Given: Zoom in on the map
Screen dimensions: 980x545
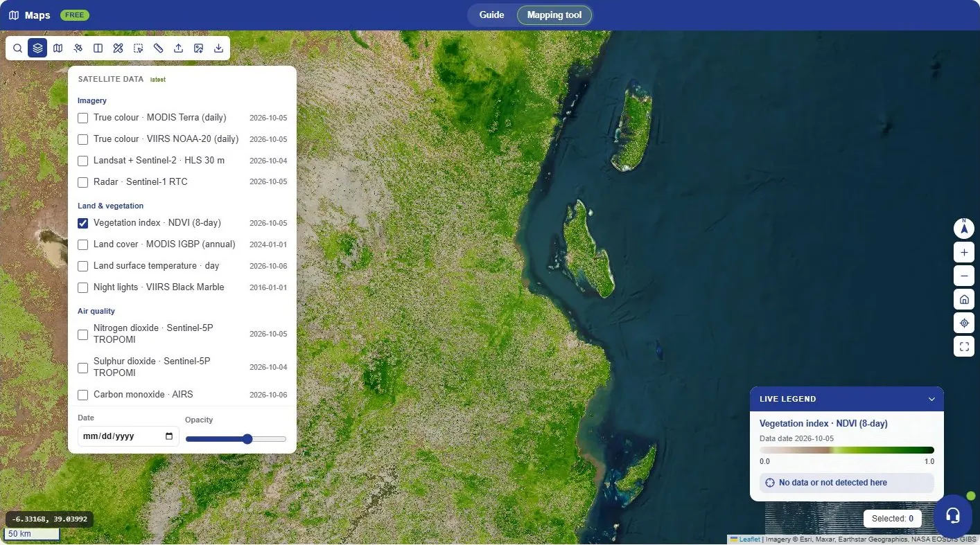Looking at the screenshot, I should pyautogui.click(x=964, y=252).
